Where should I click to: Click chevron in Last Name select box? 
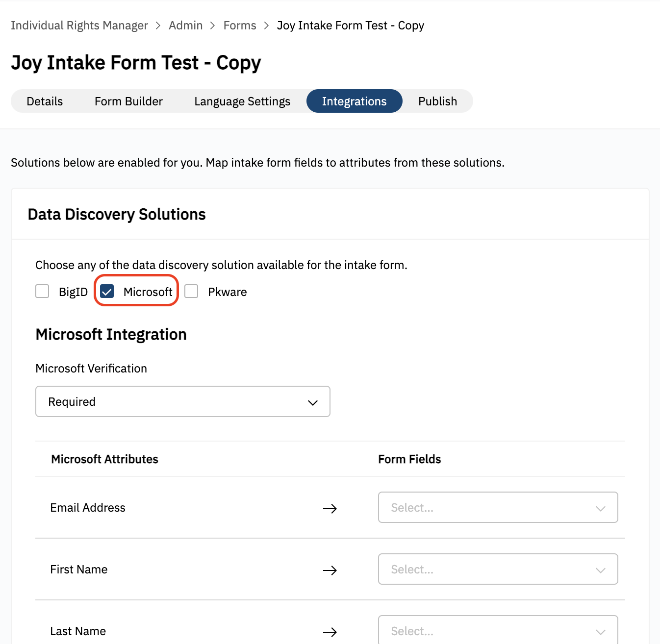[601, 632]
